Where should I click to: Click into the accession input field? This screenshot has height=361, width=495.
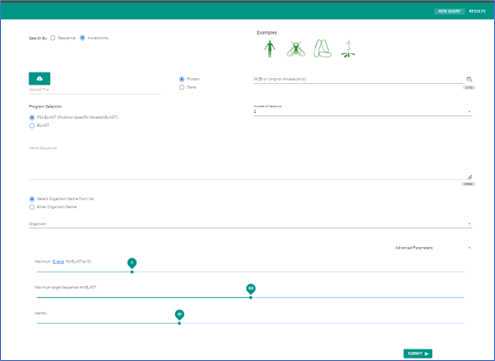[358, 79]
